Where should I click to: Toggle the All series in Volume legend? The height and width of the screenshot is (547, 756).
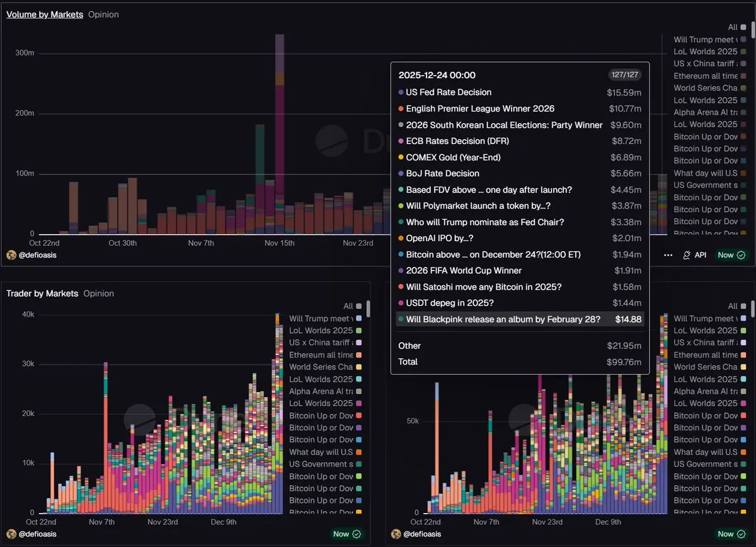pos(736,27)
